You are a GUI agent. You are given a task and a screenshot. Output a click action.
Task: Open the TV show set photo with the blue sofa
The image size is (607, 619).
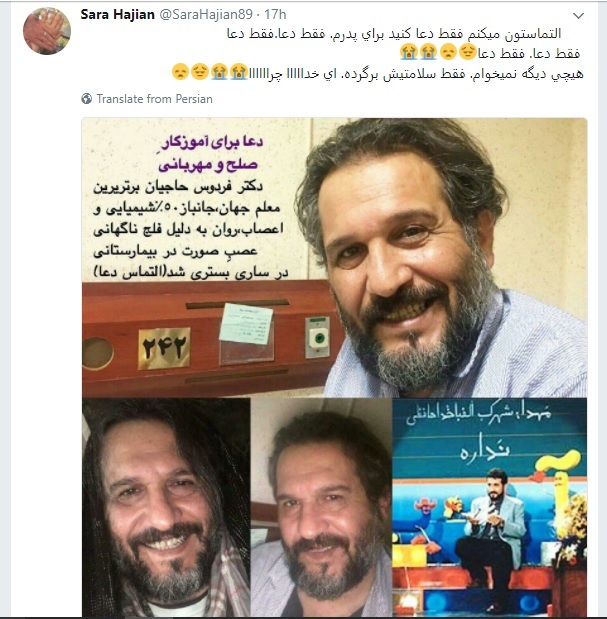[489, 507]
